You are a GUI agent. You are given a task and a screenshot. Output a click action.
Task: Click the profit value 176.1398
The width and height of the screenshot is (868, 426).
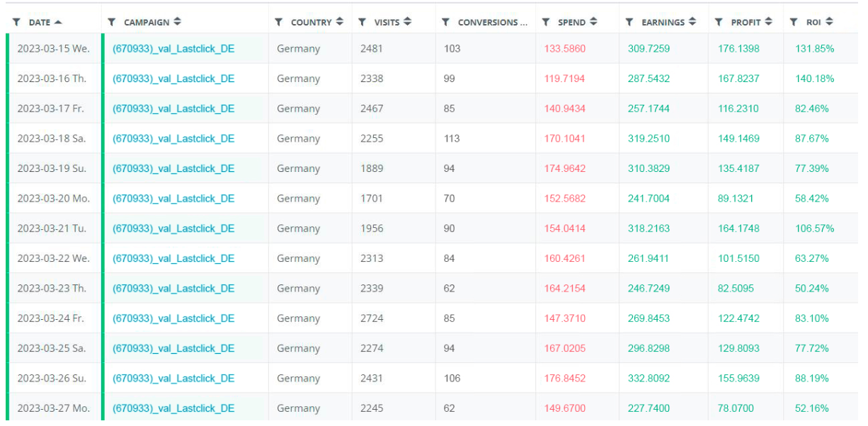(x=738, y=49)
